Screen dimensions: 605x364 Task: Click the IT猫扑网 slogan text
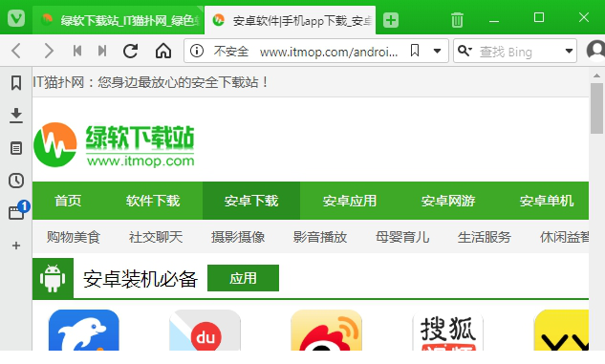tap(150, 82)
